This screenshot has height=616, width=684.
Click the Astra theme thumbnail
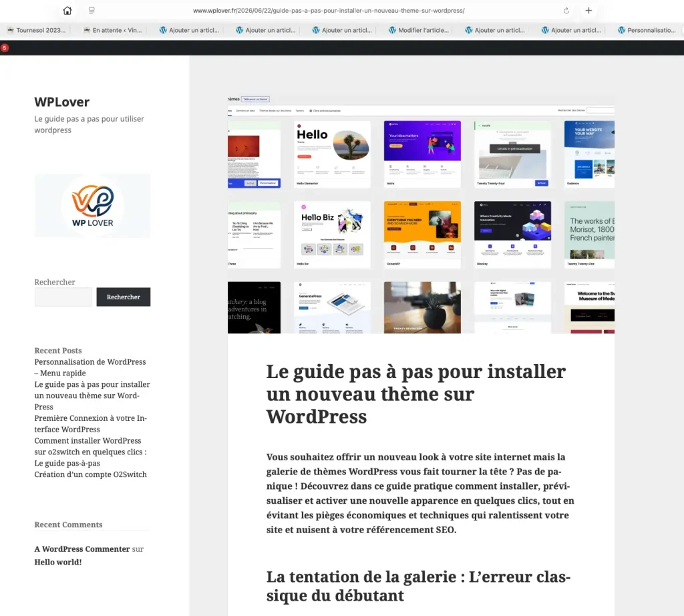pos(422,154)
